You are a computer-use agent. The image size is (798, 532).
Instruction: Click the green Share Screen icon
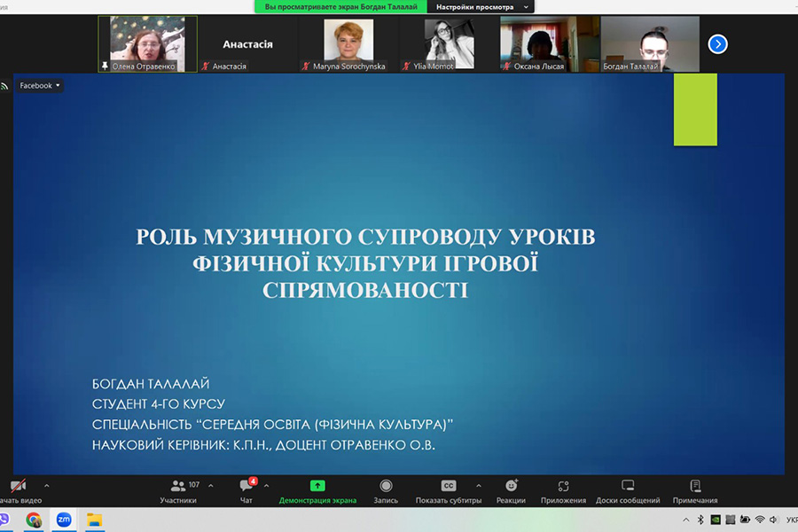click(x=317, y=486)
